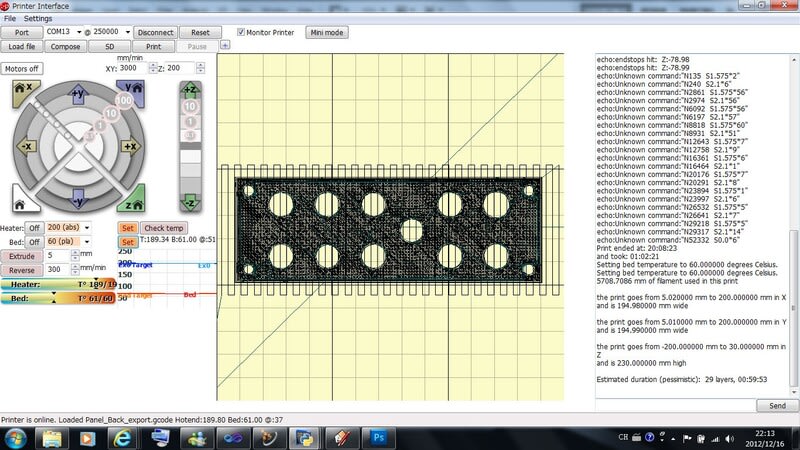Image resolution: width=800 pixels, height=450 pixels.
Task: Open volume control in system tray
Action: [730, 438]
